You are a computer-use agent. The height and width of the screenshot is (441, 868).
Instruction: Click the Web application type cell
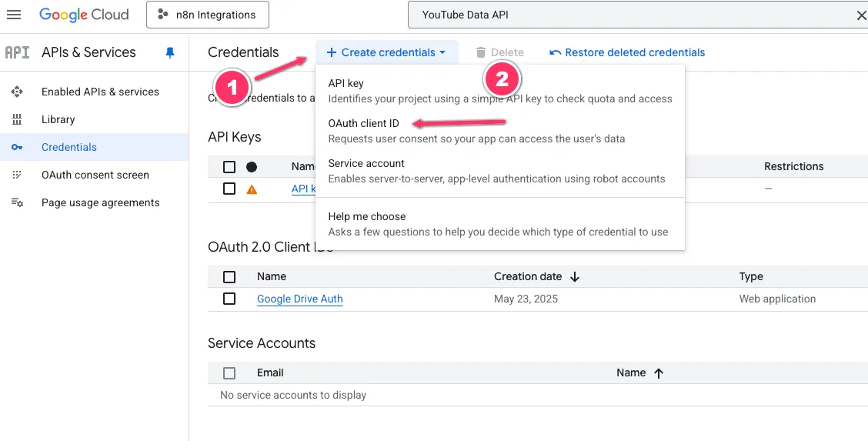click(x=778, y=299)
